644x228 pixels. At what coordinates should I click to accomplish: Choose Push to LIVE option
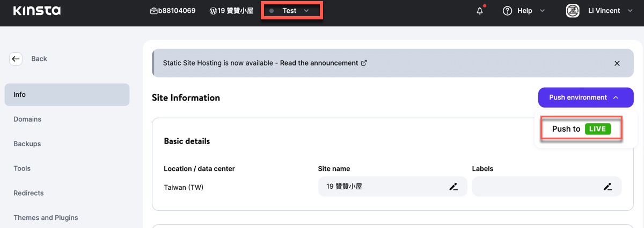[x=581, y=129]
